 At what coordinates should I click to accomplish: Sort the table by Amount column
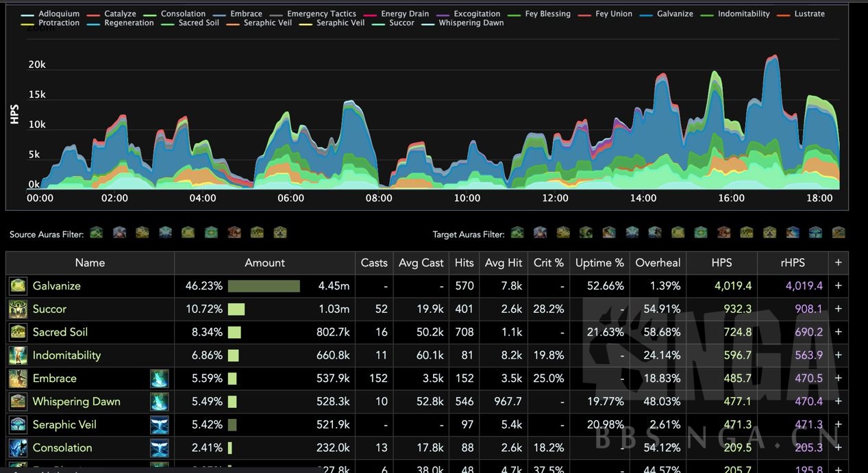coord(264,263)
